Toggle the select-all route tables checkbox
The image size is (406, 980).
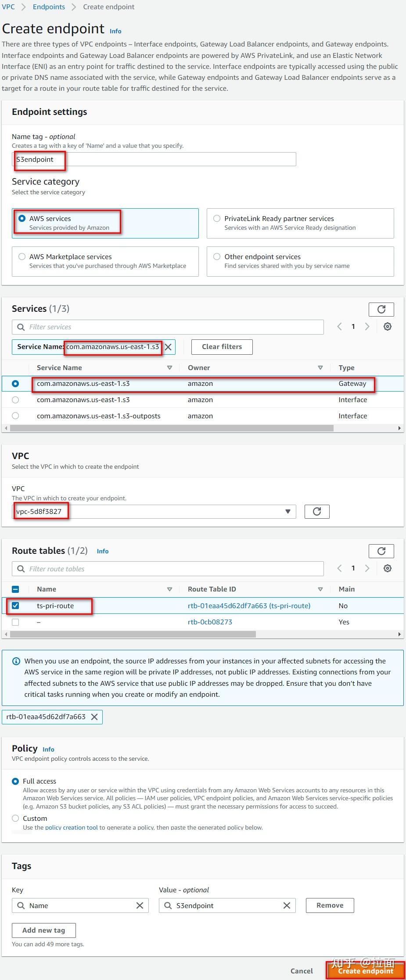(15, 589)
